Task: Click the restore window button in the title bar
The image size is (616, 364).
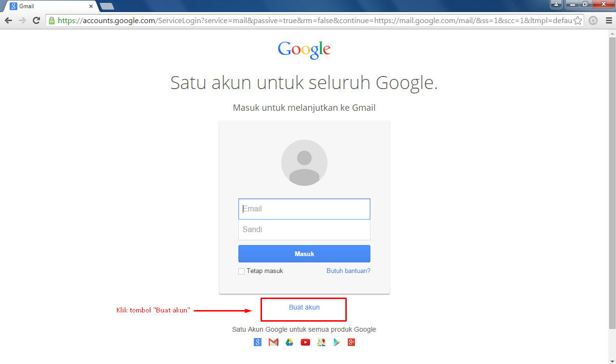Action: 585,4
